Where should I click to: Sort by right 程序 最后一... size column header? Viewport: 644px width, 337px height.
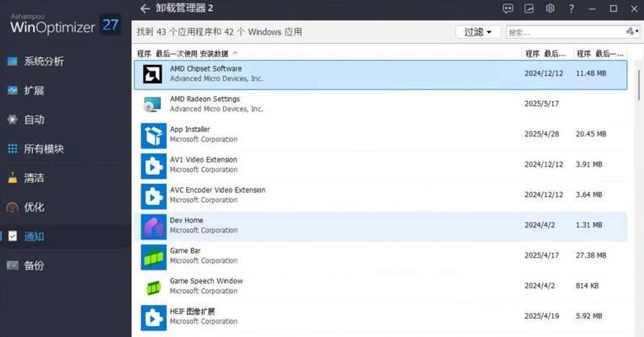point(600,53)
